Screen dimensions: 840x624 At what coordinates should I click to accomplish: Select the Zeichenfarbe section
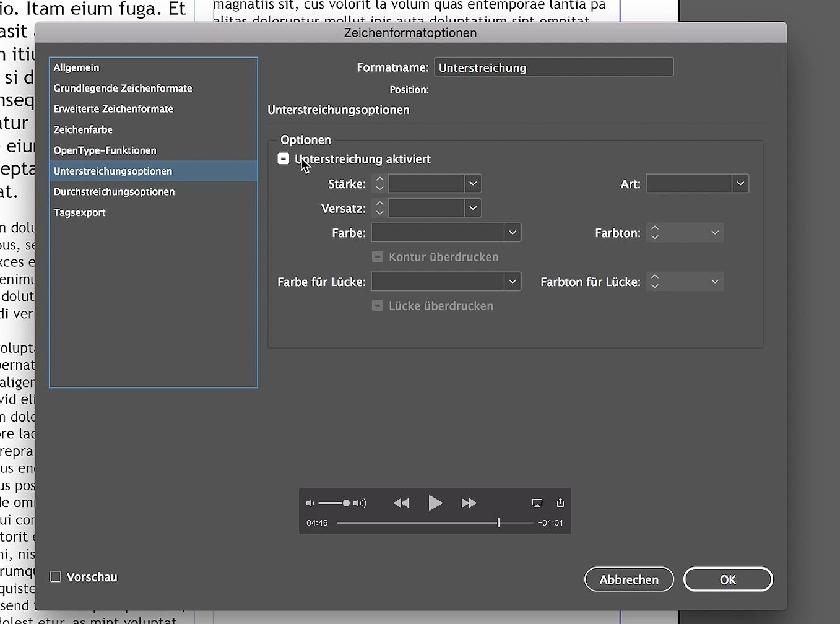[83, 129]
